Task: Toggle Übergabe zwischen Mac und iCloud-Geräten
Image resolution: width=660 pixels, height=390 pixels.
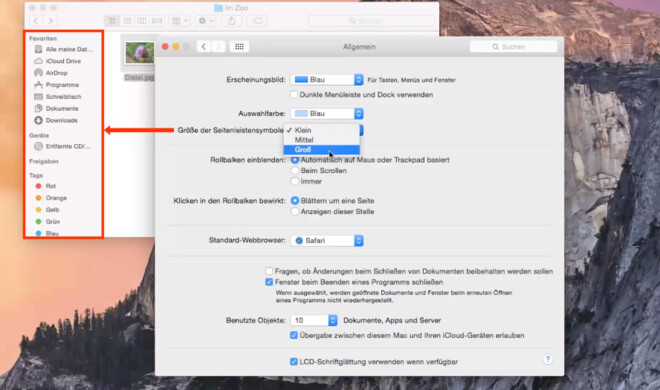Action: 294,335
